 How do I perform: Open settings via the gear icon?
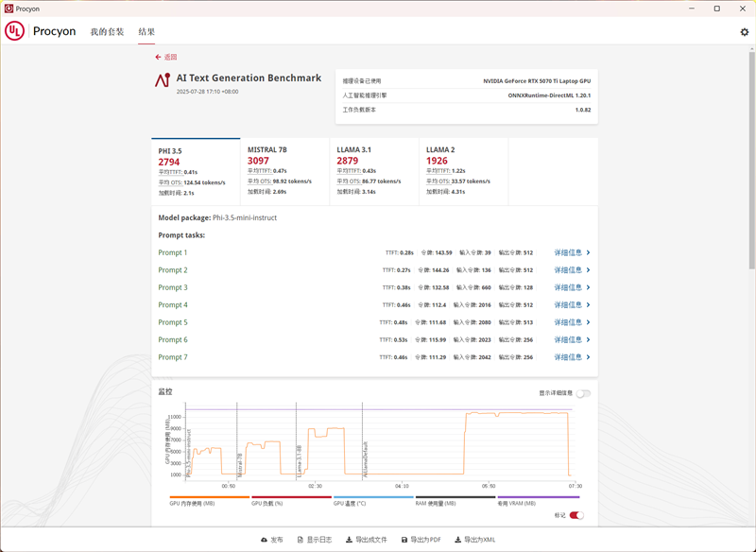point(744,32)
